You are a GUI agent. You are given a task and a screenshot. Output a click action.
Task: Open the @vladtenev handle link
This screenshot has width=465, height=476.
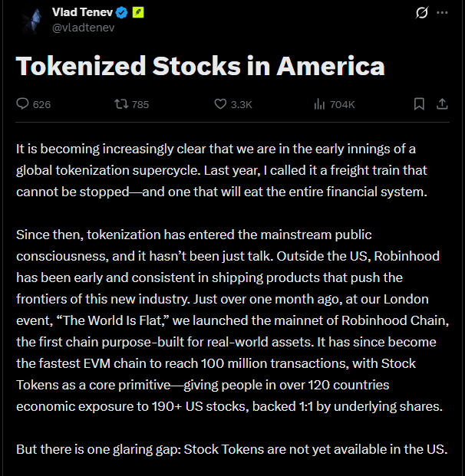(84, 28)
